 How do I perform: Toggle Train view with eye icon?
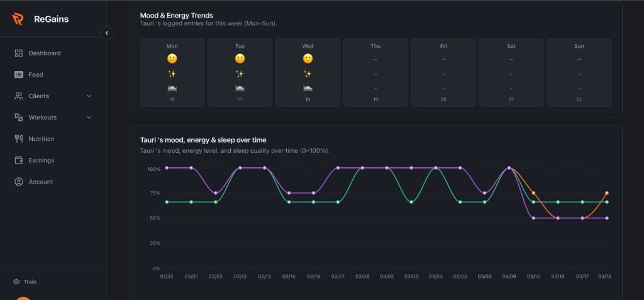[17, 282]
